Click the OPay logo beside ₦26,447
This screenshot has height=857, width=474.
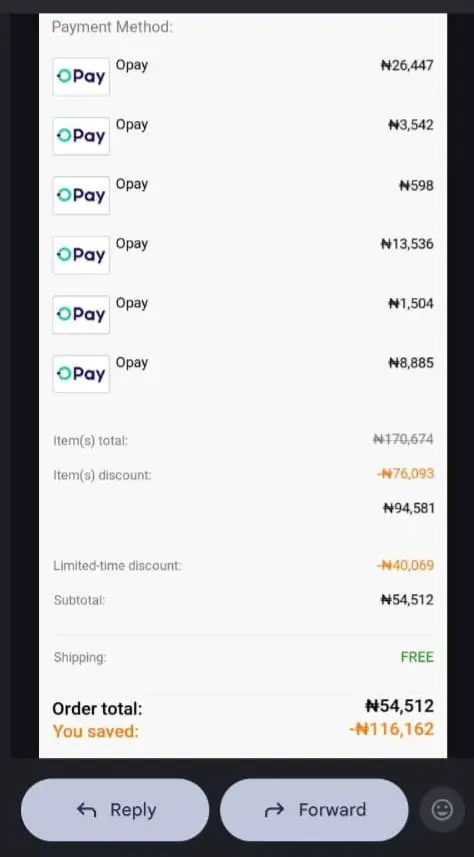tap(81, 77)
